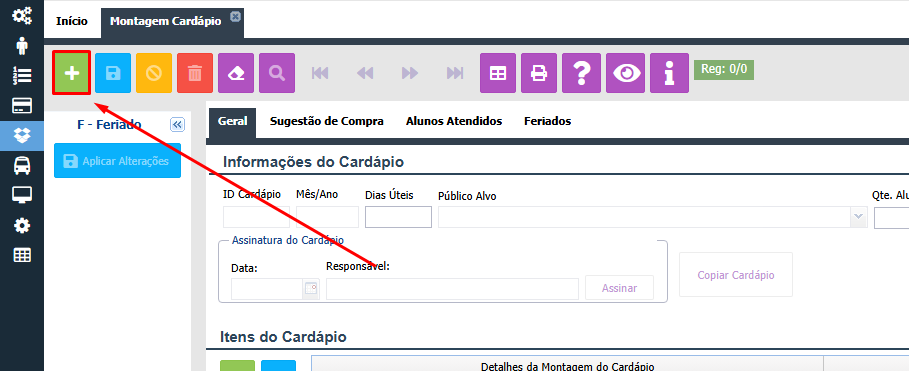Click the Aplicar Alterações button
The width and height of the screenshot is (909, 371).
pos(118,161)
